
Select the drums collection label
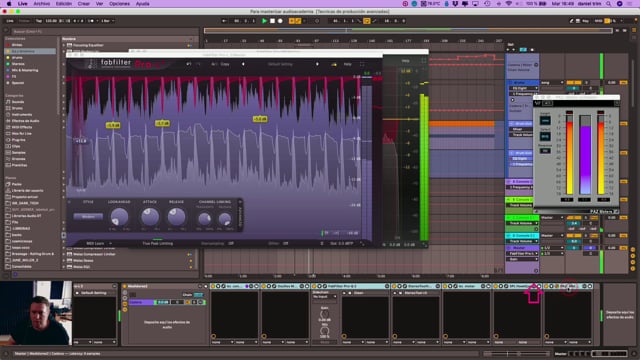tap(17, 58)
